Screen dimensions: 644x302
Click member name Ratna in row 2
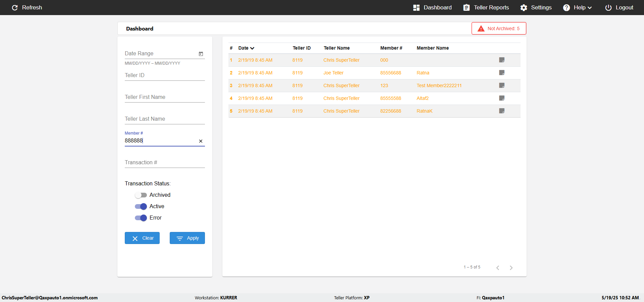(423, 73)
